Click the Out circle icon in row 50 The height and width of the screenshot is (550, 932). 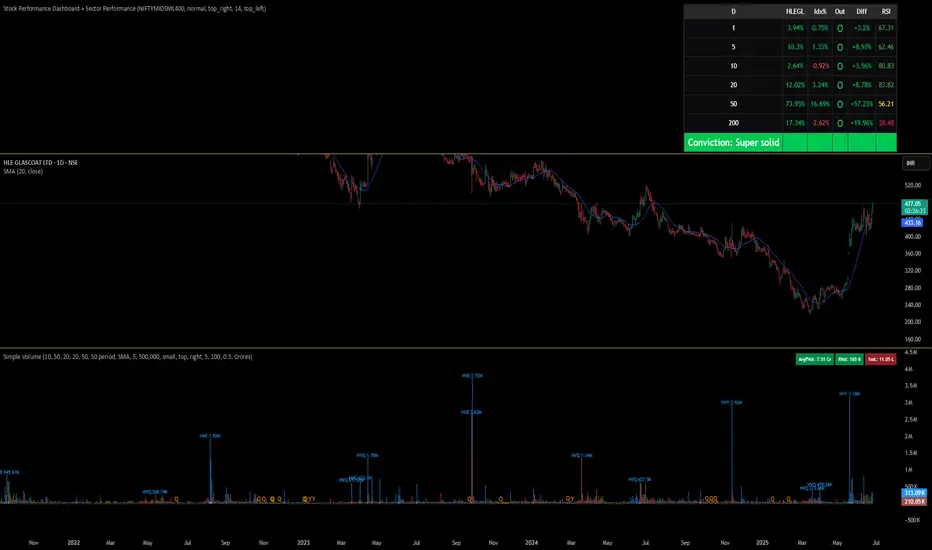[840, 103]
